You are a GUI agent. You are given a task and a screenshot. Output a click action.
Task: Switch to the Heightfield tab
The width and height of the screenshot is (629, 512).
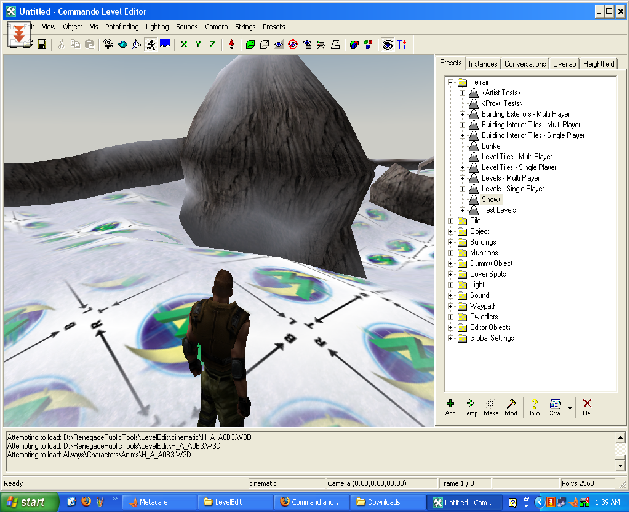[x=601, y=64]
